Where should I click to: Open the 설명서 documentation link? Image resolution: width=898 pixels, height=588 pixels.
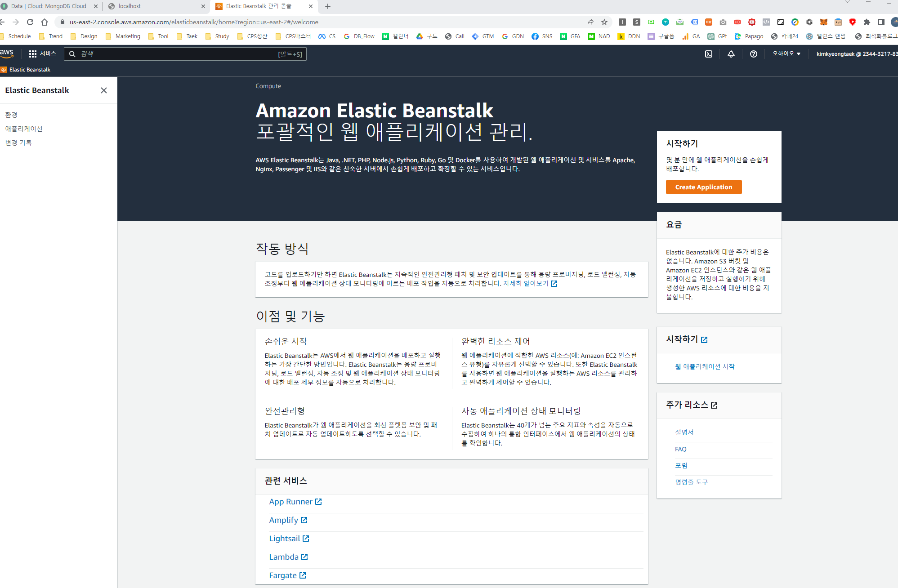coord(684,432)
